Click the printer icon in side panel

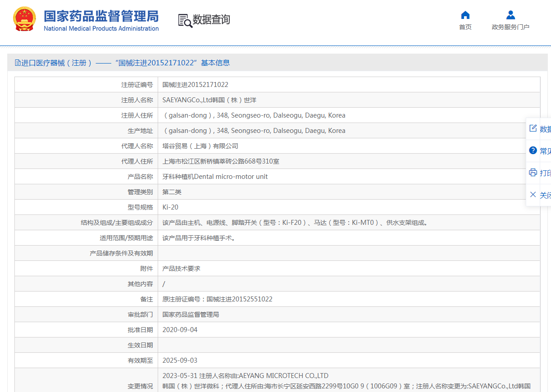[533, 173]
